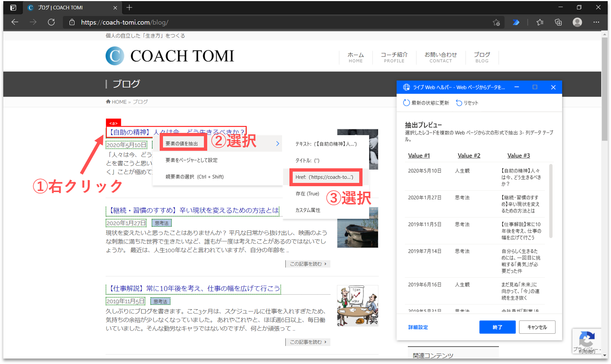Open the user profile avatar icon
The width and height of the screenshot is (611, 364).
tap(577, 22)
